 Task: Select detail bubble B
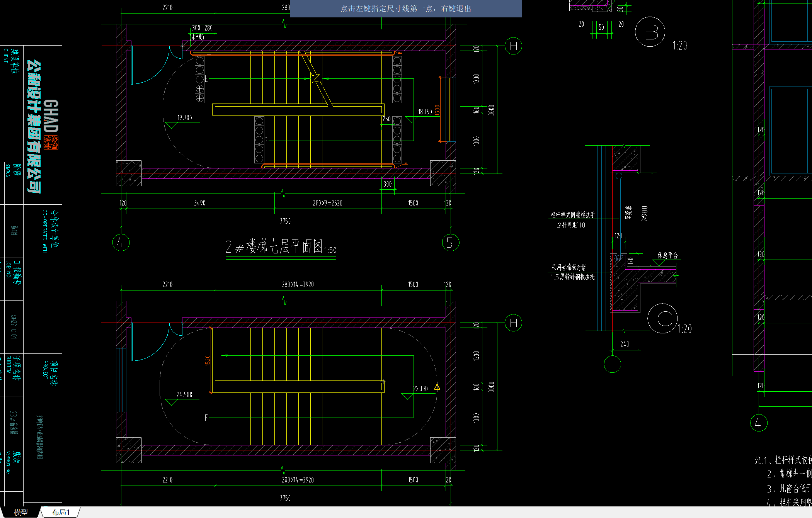click(650, 32)
